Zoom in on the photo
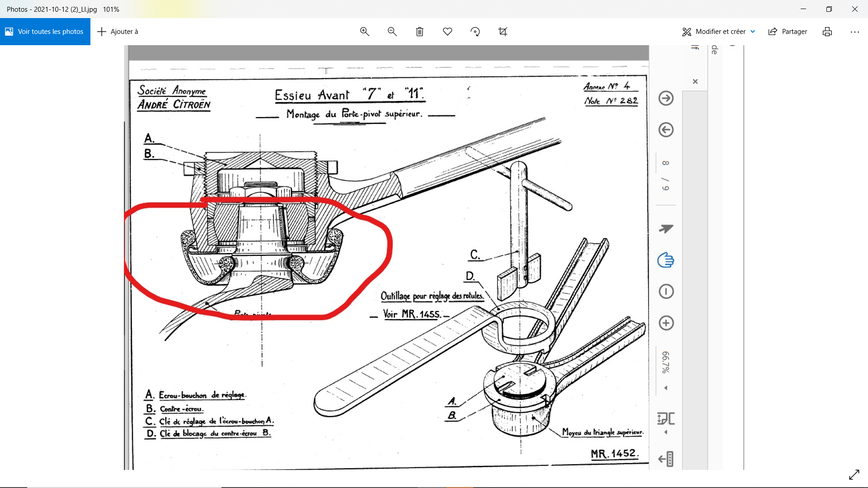This screenshot has height=488, width=868. tap(364, 32)
